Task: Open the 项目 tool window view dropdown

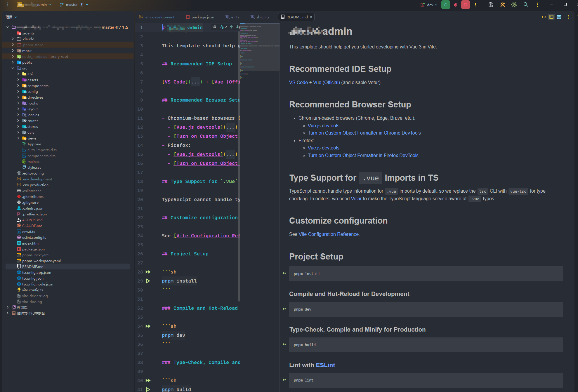Action: (11, 17)
